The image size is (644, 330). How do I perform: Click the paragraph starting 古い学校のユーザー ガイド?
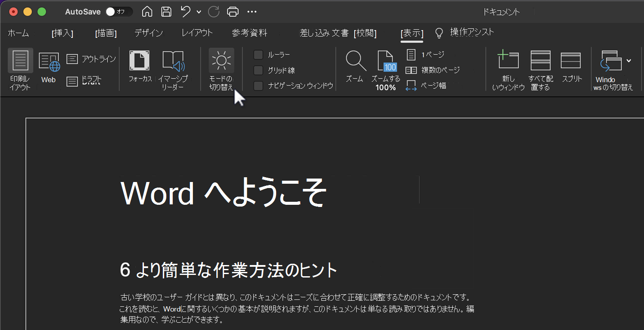(297, 309)
